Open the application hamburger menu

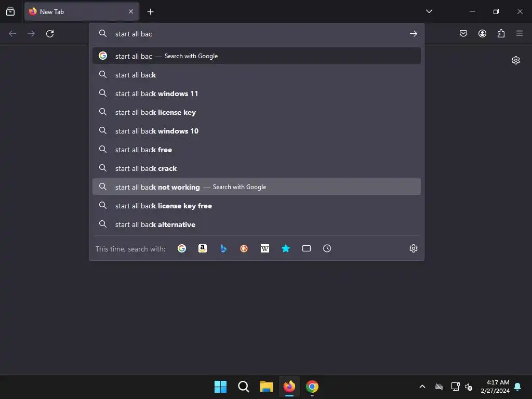(520, 33)
